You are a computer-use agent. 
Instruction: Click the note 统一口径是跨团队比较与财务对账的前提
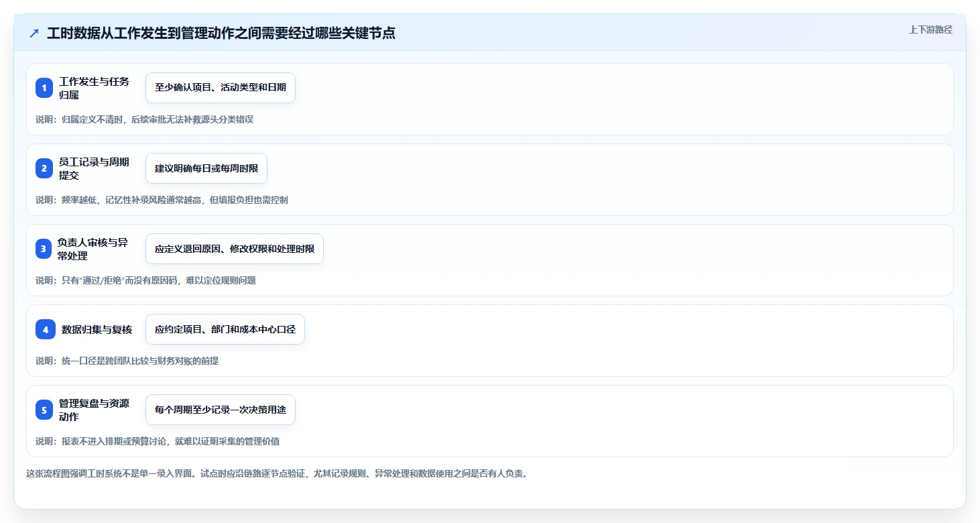click(x=127, y=361)
